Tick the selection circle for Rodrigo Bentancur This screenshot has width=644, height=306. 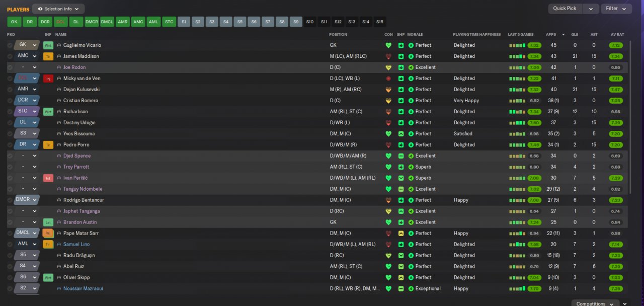[10, 200]
